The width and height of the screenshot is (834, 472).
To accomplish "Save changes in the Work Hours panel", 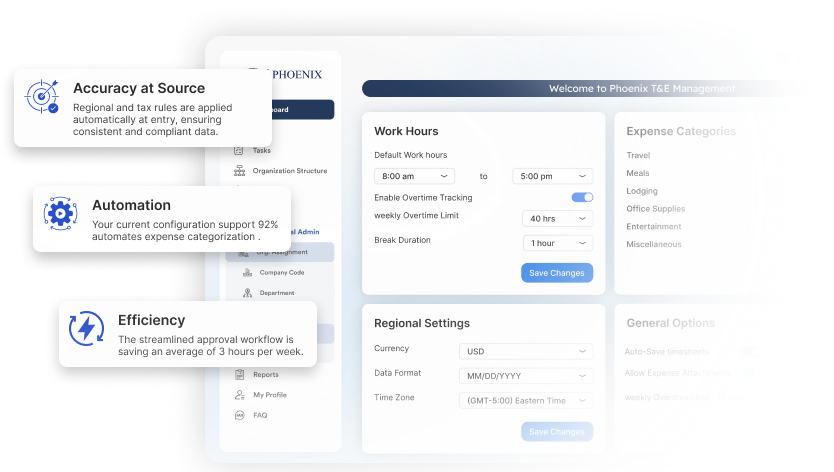I will click(x=557, y=273).
